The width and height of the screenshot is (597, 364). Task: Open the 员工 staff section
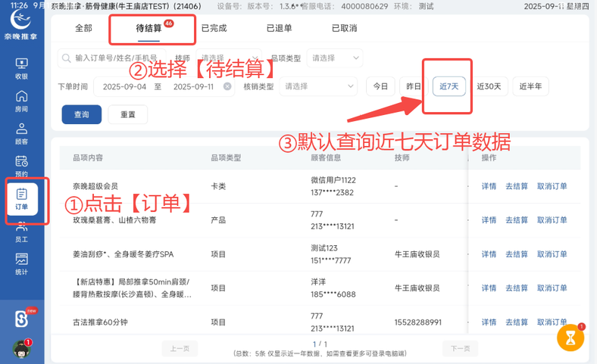coord(21,232)
